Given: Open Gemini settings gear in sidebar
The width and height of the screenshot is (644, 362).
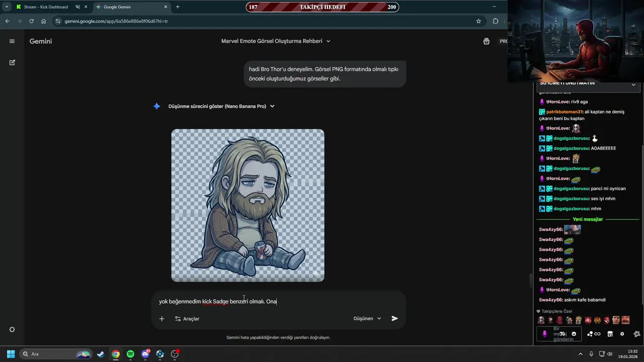Looking at the screenshot, I should [x=12, y=329].
